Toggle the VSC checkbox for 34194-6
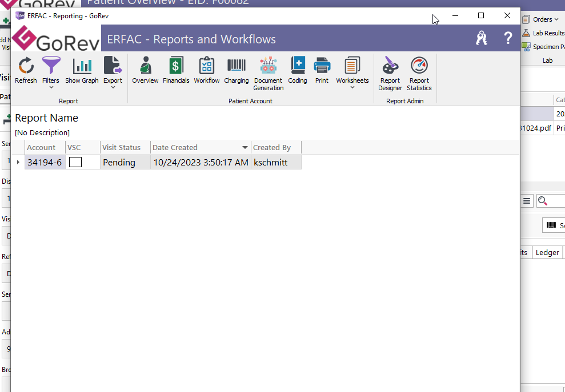 coord(75,163)
